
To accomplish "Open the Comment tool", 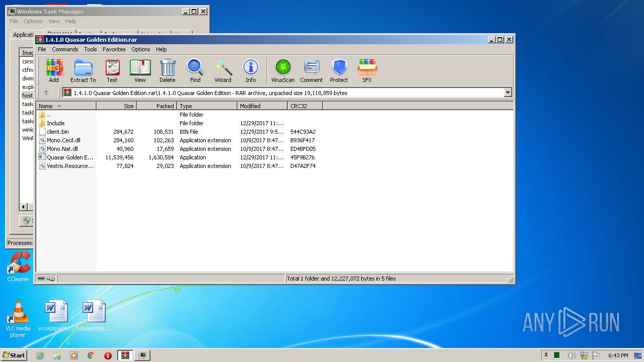I will point(311,70).
